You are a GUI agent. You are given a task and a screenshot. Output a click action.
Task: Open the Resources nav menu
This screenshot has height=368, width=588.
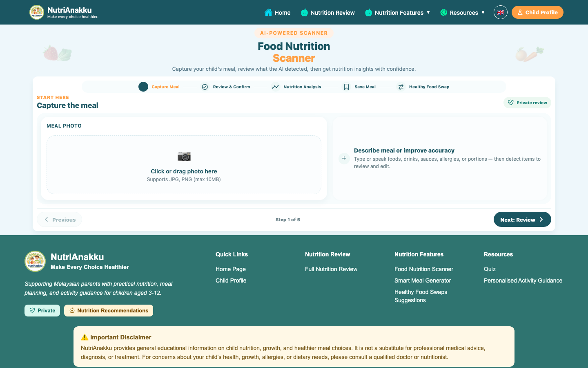click(x=462, y=13)
